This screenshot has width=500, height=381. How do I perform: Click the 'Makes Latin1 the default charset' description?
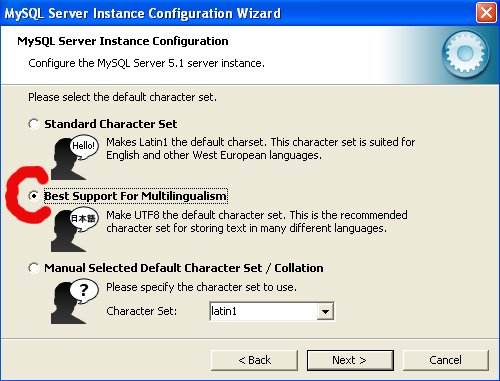pyautogui.click(x=261, y=149)
